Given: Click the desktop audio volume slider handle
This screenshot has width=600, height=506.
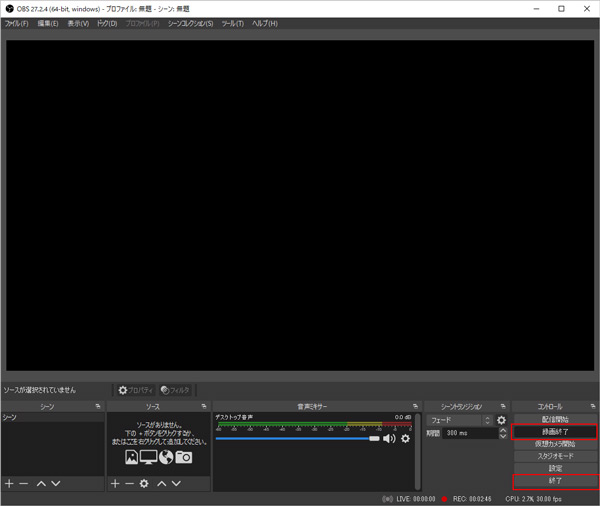Looking at the screenshot, I should coord(374,438).
